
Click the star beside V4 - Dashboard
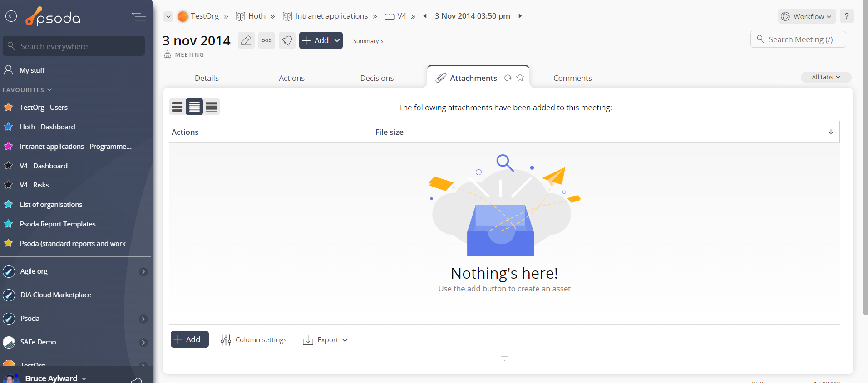(x=8, y=166)
